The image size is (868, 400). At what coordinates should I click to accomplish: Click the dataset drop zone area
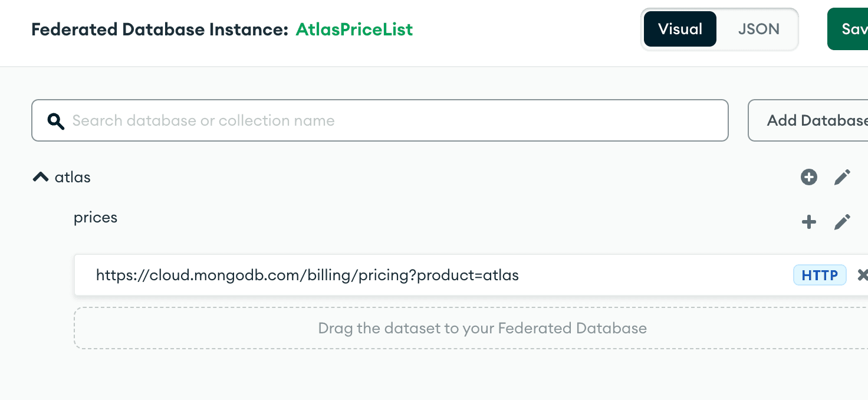[472, 328]
